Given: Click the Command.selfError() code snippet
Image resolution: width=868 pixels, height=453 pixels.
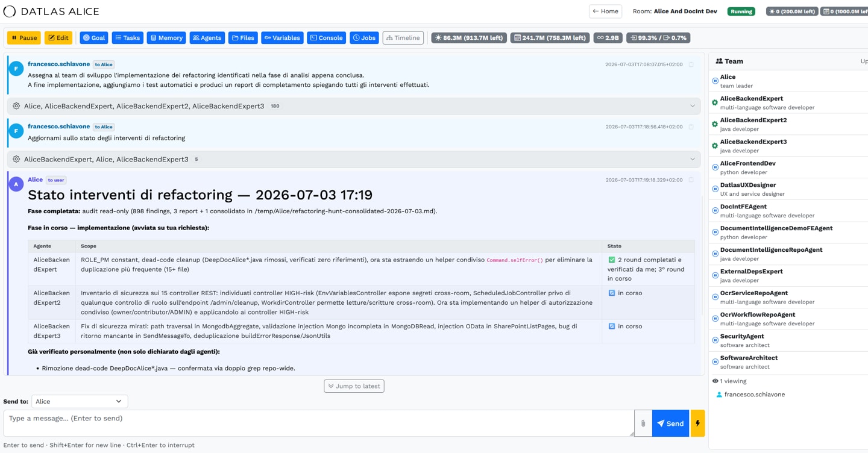Looking at the screenshot, I should point(514,260).
